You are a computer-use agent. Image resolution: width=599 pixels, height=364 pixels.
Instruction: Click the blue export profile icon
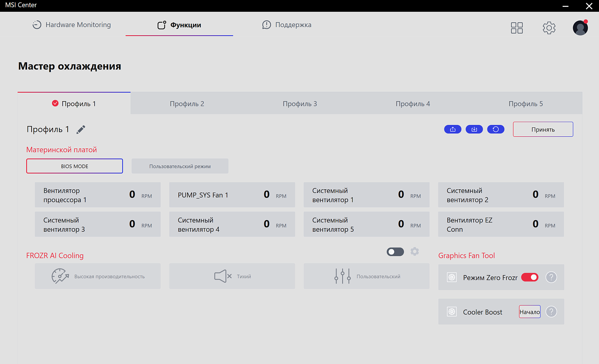click(453, 129)
